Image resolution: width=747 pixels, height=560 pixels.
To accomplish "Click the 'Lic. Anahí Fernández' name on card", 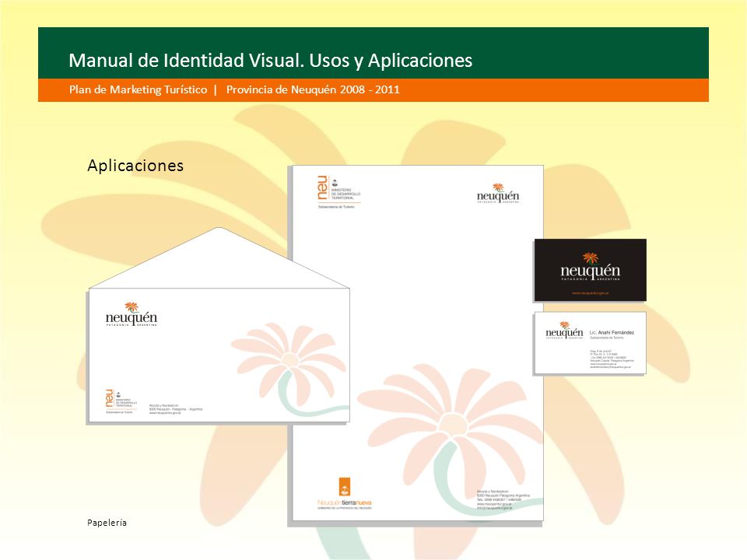I will 612,332.
